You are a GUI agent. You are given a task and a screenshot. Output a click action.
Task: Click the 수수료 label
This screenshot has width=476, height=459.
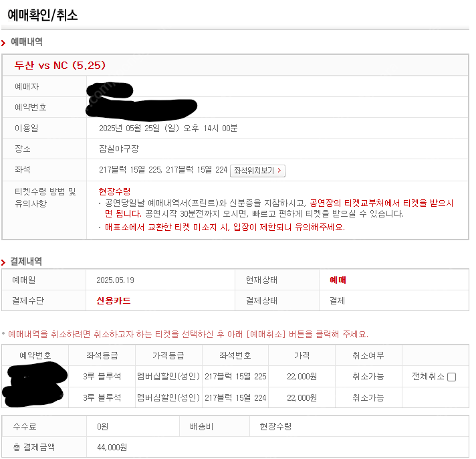[25, 427]
